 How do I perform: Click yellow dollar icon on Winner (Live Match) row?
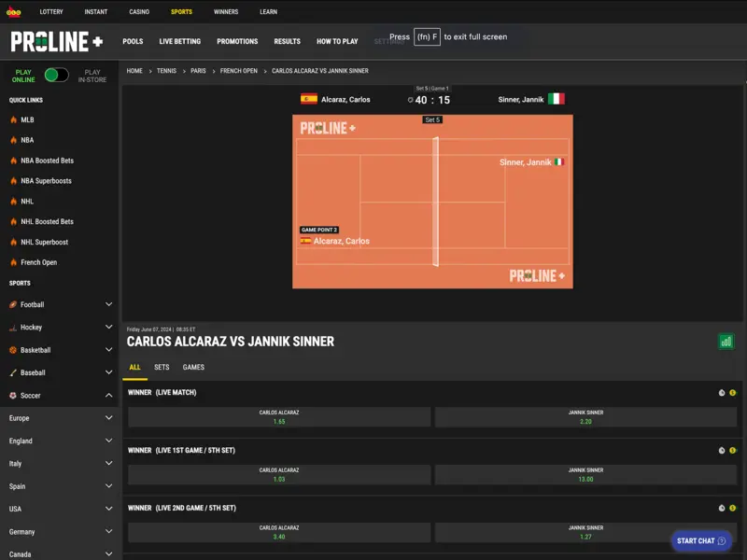733,393
